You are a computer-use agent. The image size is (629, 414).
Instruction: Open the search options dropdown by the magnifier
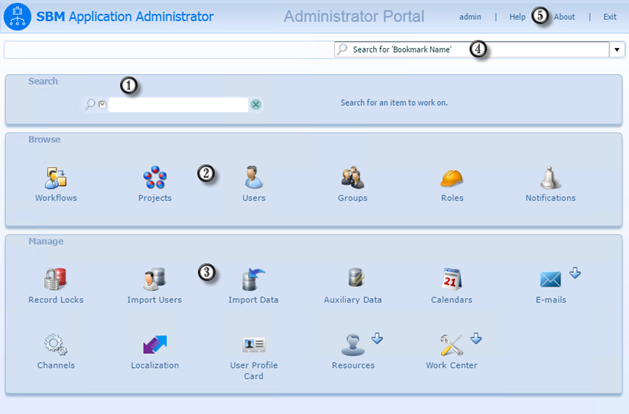click(102, 104)
